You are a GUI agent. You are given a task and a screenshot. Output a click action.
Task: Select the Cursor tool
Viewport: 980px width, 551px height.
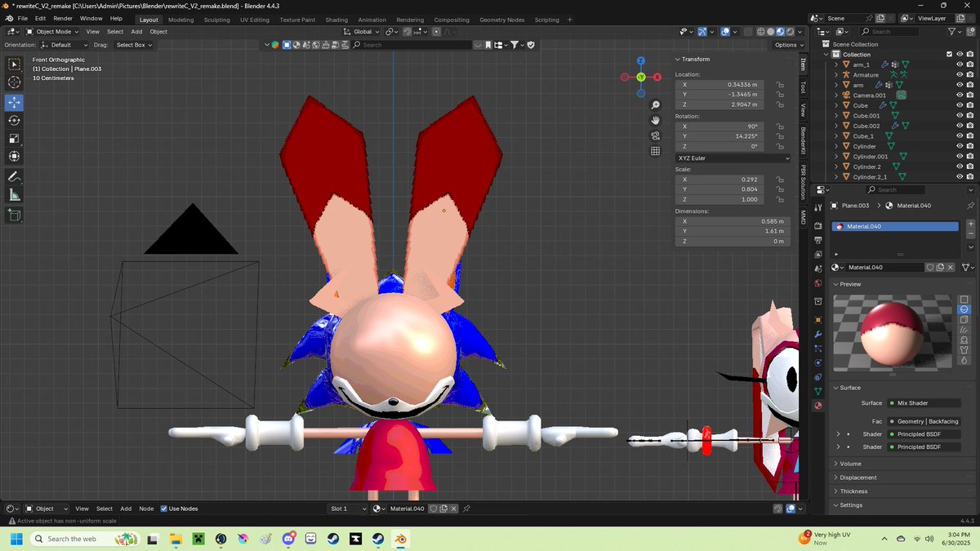[x=15, y=82]
